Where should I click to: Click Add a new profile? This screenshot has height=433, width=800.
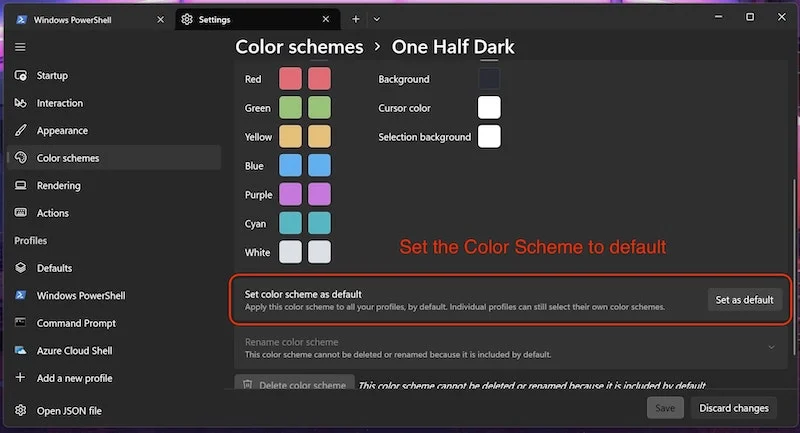(114, 378)
